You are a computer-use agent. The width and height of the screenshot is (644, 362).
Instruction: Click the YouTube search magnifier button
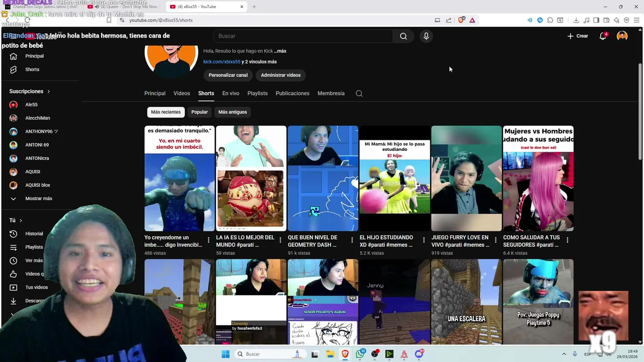(x=404, y=36)
